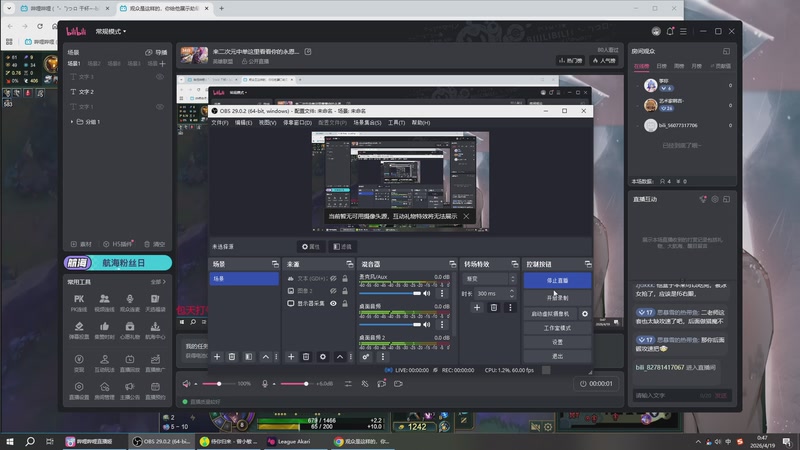Viewport: 800px width, 450px height.
Task: Open 麦克风/Aux options three-dot menu in mixer
Action: point(442,293)
